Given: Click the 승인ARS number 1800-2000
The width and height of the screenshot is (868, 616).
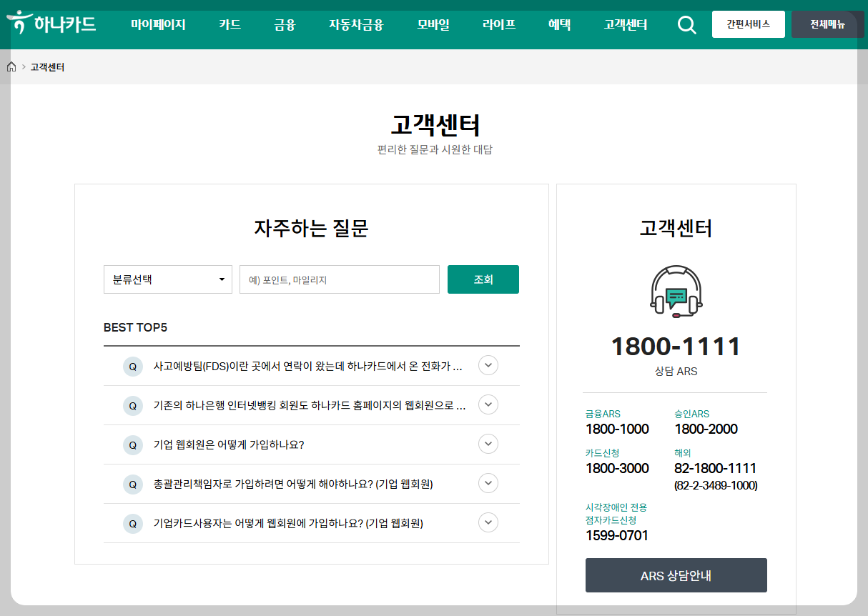Looking at the screenshot, I should (x=706, y=429).
